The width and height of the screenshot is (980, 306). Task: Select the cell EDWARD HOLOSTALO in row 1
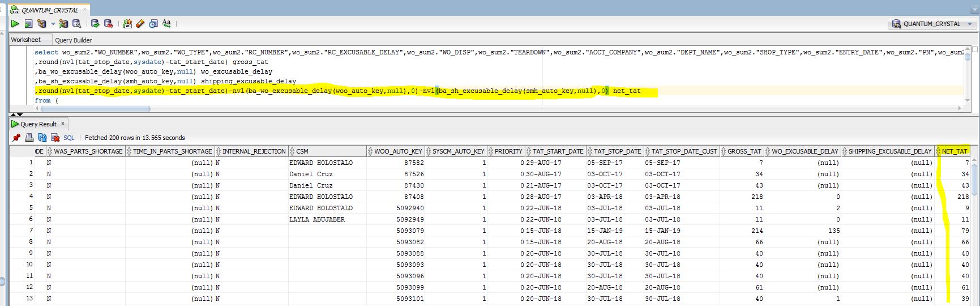point(327,163)
